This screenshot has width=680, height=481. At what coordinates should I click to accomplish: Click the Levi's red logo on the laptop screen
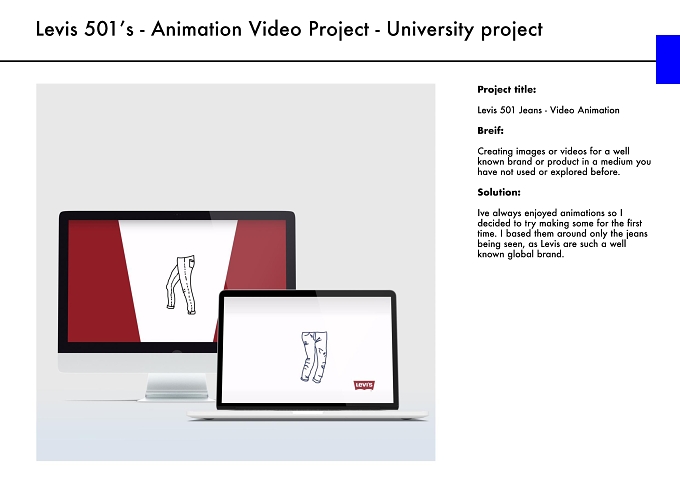(364, 385)
